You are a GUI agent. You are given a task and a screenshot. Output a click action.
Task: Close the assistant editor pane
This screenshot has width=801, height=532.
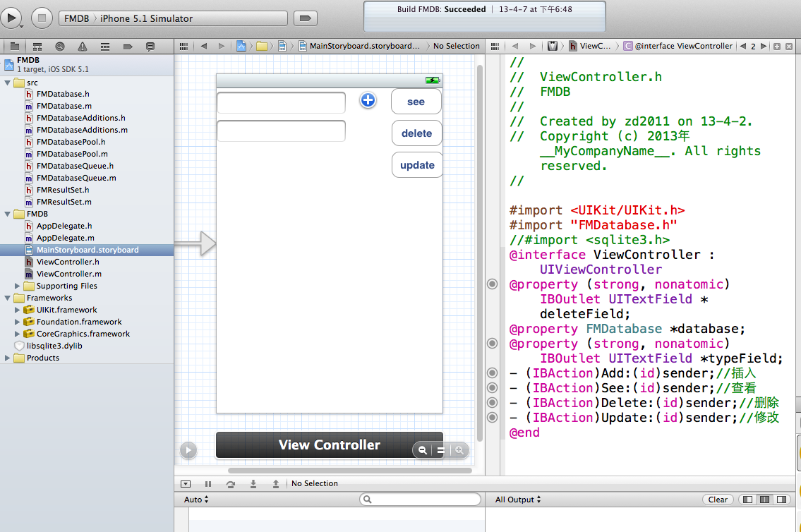coord(789,47)
